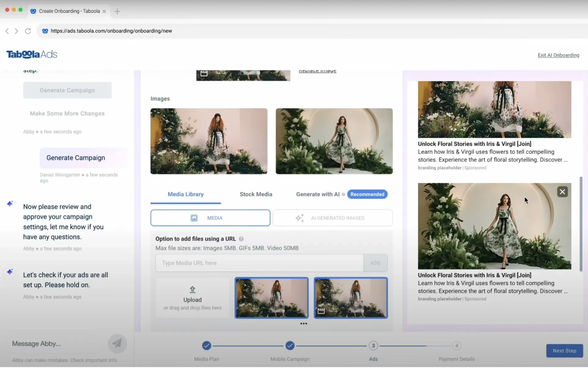Focus the Type Media URL field
Viewport: 588px width, 368px height.
coord(259,263)
